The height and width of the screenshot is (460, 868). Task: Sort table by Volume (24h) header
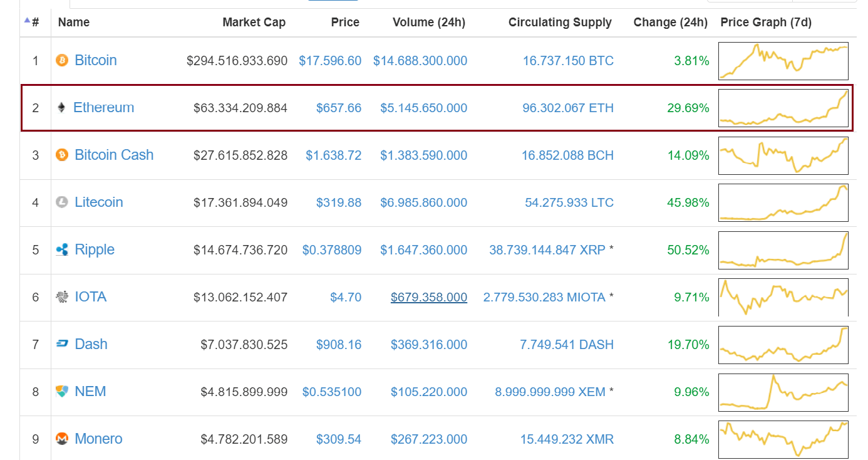coord(428,23)
